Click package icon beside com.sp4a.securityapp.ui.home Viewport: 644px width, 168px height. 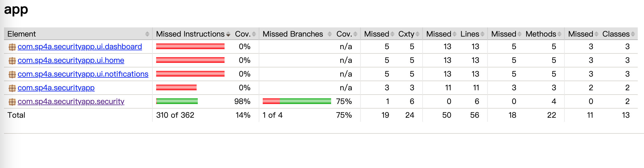(x=12, y=61)
